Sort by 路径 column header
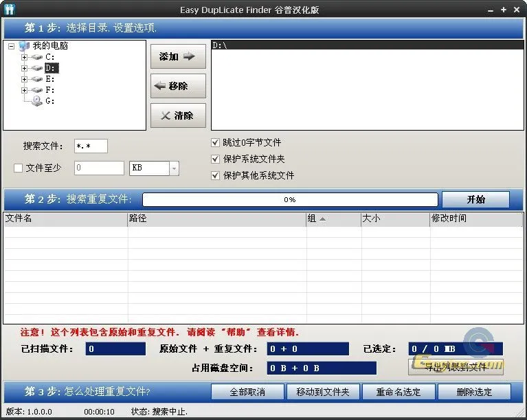 pyautogui.click(x=217, y=219)
